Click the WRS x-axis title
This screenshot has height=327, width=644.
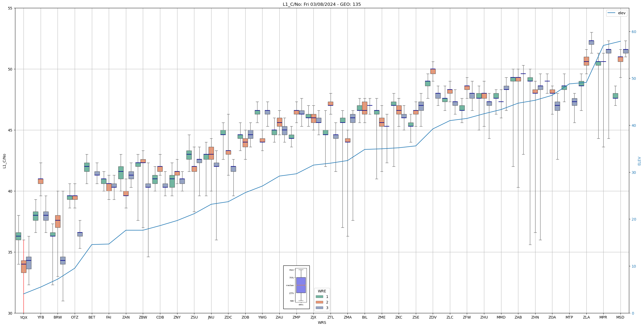(322, 323)
